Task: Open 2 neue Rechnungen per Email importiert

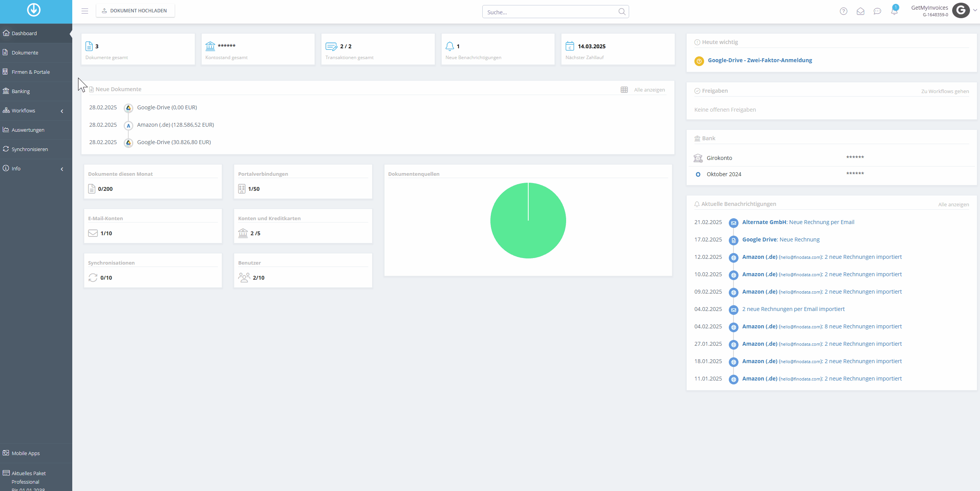Action: 793,309
